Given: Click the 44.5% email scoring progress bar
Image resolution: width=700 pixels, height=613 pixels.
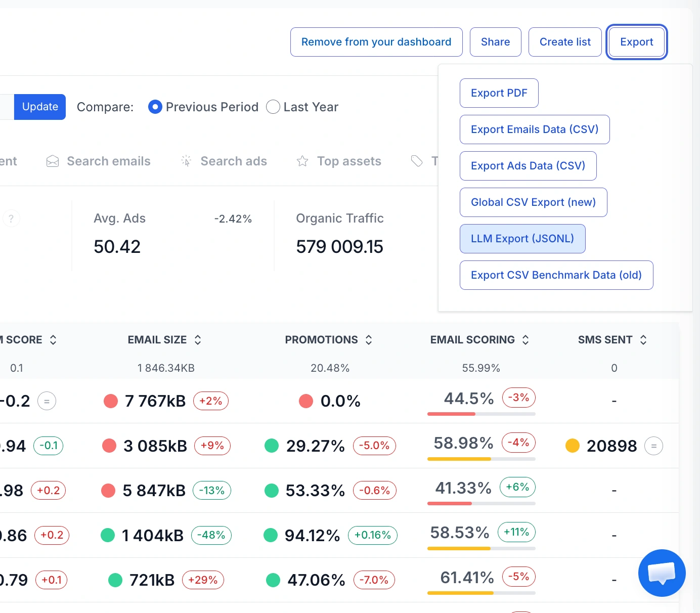Looking at the screenshot, I should click(482, 414).
